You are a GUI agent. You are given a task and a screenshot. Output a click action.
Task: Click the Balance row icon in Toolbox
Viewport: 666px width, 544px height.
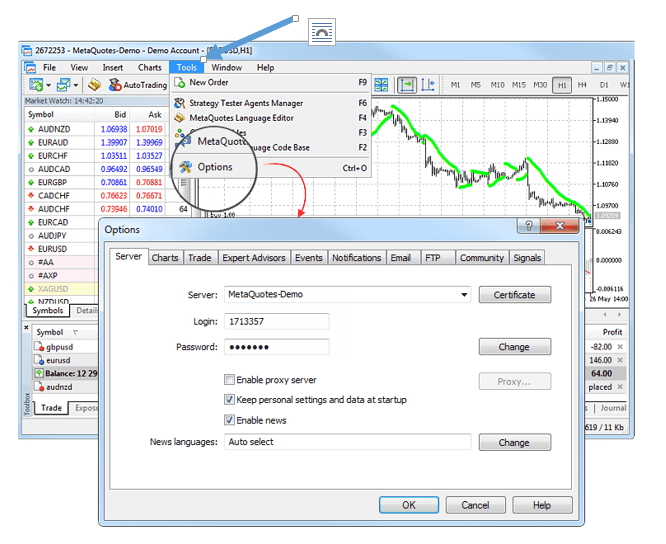coord(39,373)
